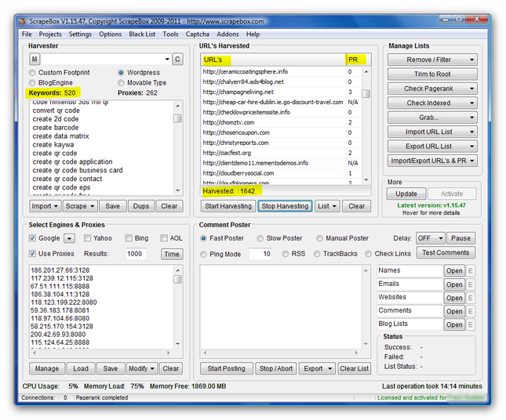The width and height of the screenshot is (506, 420).
Task: Open the Addons menu
Action: [x=228, y=34]
